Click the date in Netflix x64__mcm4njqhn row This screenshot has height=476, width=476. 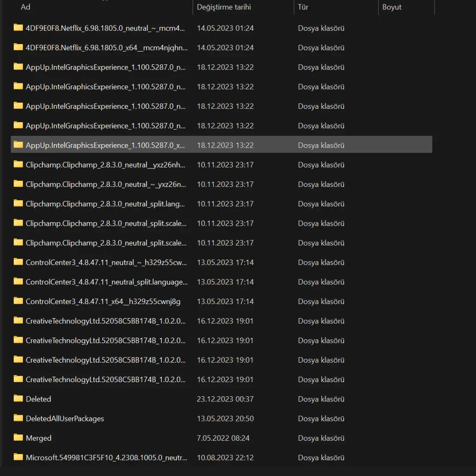tap(225, 48)
